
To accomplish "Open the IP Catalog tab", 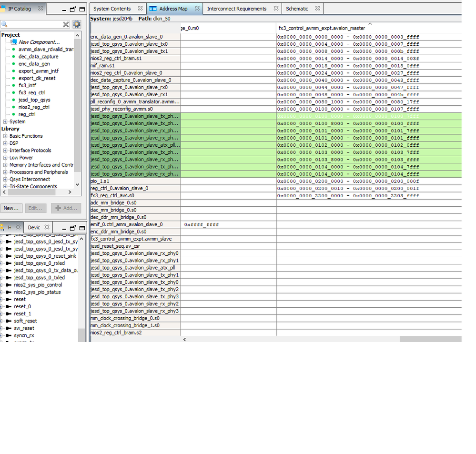I will 20,9.
